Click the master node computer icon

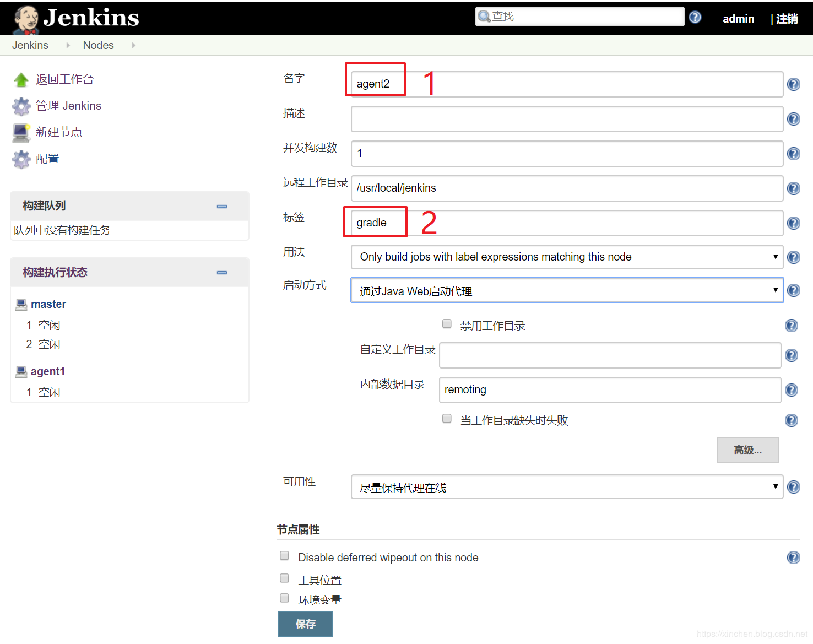[21, 304]
